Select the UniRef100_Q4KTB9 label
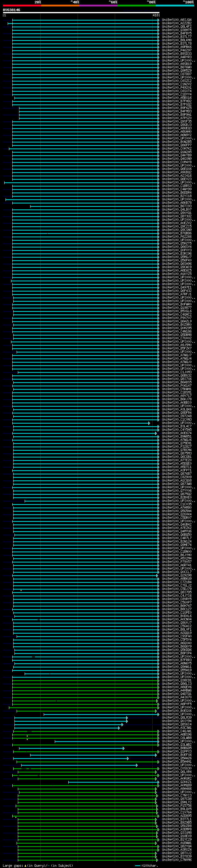This screenshot has width=197, height=868. [176, 155]
